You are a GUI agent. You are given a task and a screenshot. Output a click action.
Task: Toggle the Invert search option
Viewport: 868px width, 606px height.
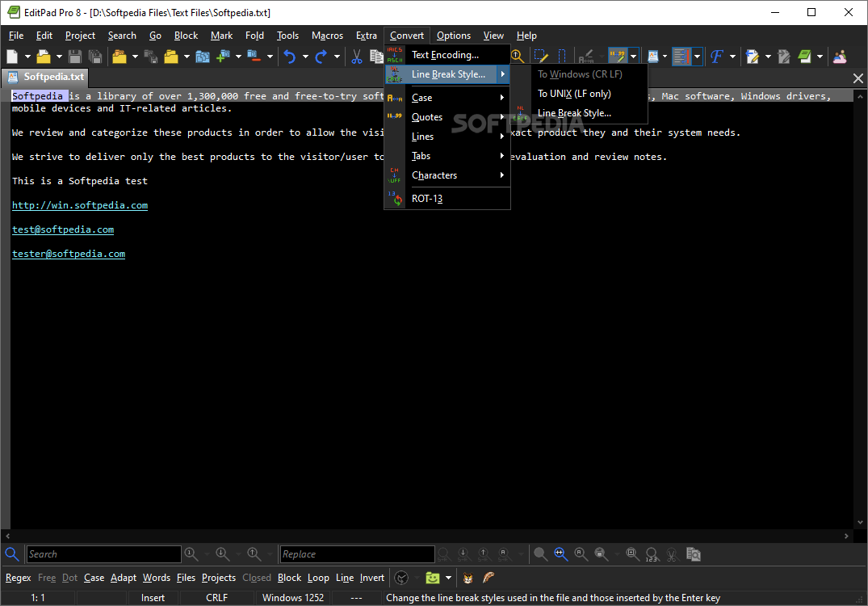pyautogui.click(x=372, y=578)
